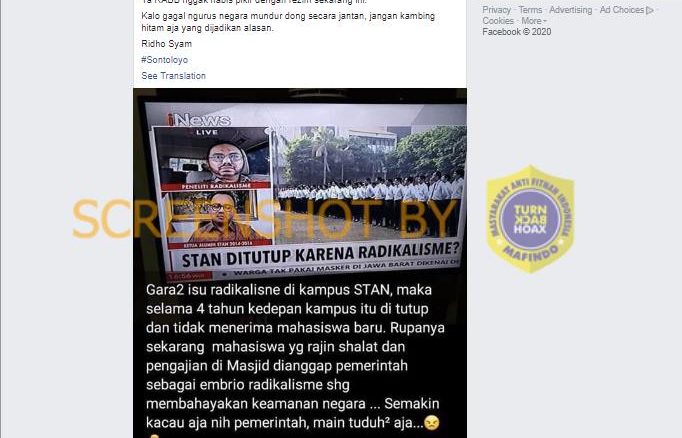Click the Ridho Syam name text

tap(167, 43)
